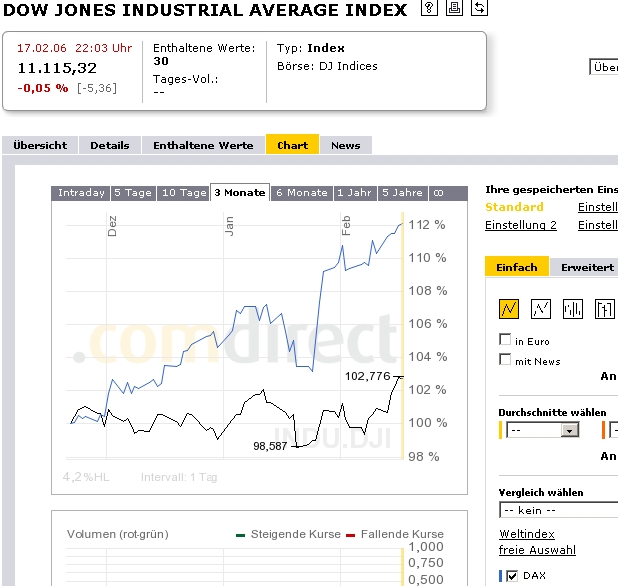The image size is (618, 586).
Task: Click the yellow average color swatch
Action: pos(500,430)
